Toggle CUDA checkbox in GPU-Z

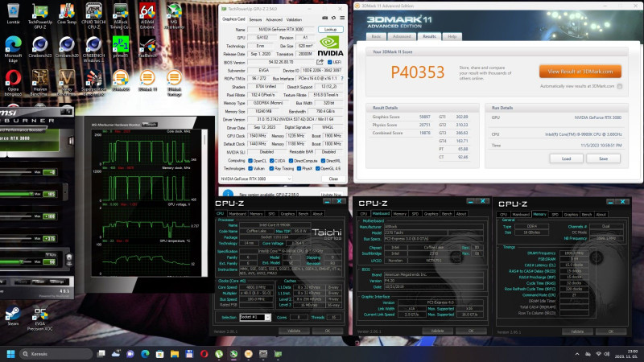271,161
